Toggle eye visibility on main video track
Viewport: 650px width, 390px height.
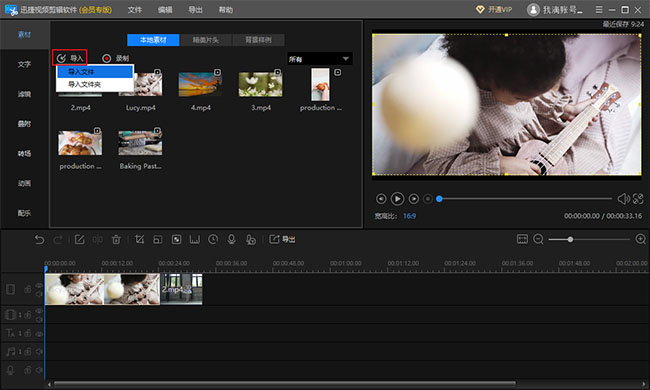coord(39,285)
